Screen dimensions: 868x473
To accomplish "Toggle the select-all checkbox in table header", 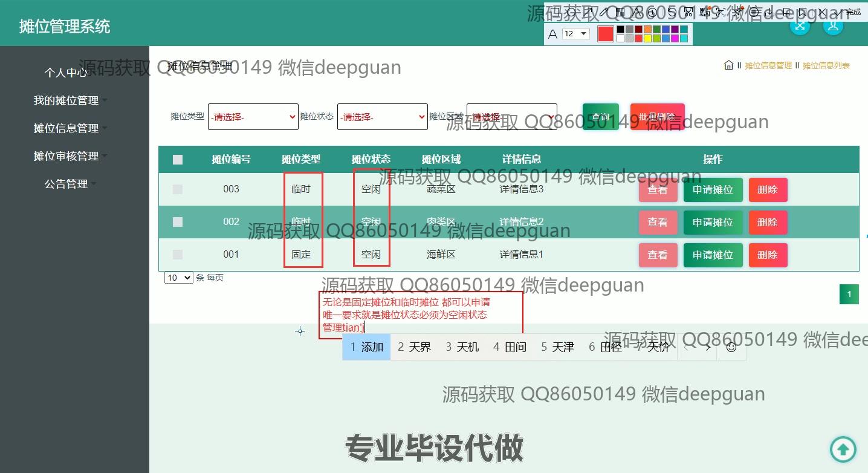I will [x=177, y=160].
